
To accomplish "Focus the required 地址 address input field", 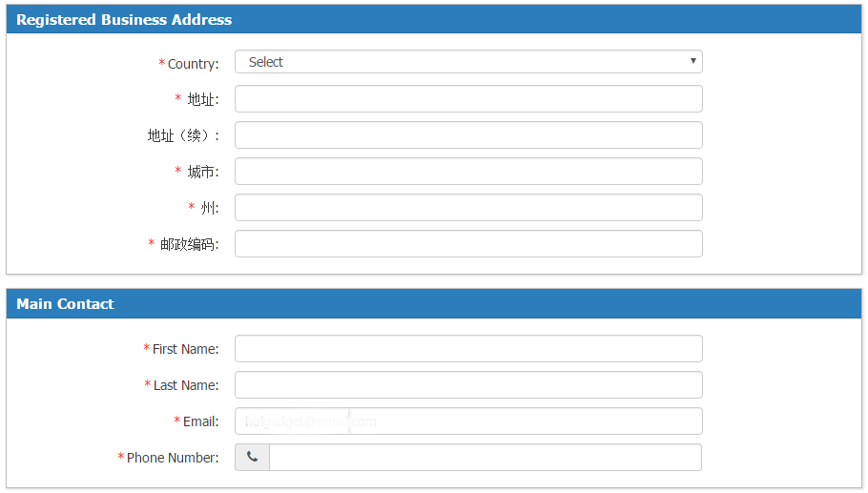I will click(x=468, y=99).
